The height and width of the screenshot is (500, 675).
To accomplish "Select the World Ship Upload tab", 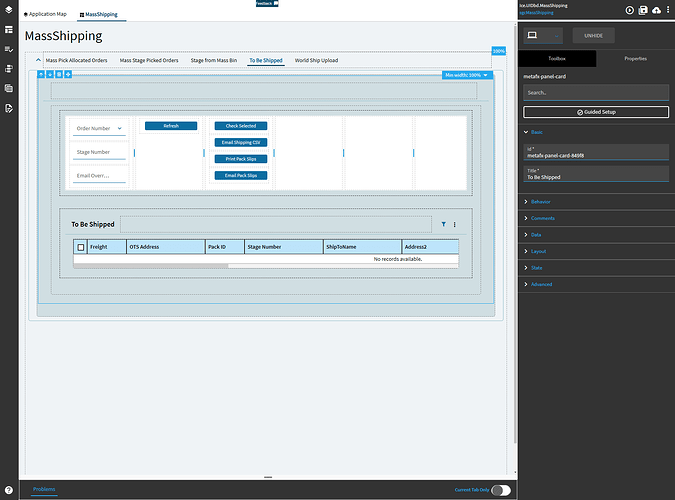I will point(316,60).
